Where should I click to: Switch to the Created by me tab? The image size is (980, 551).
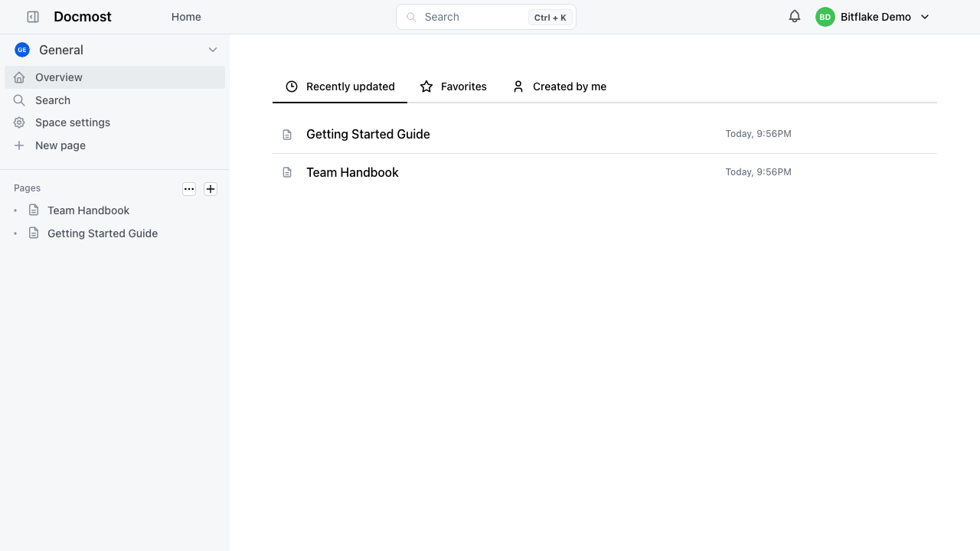(559, 86)
